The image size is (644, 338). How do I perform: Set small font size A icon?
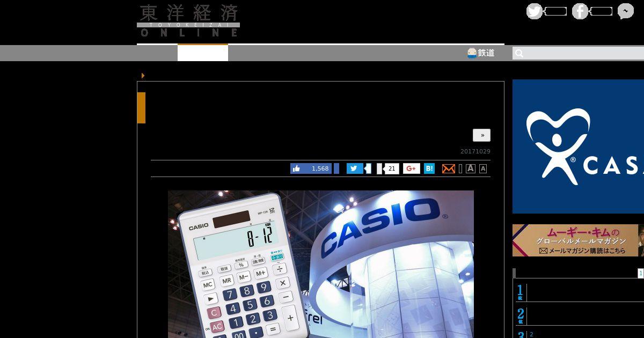tap(483, 169)
